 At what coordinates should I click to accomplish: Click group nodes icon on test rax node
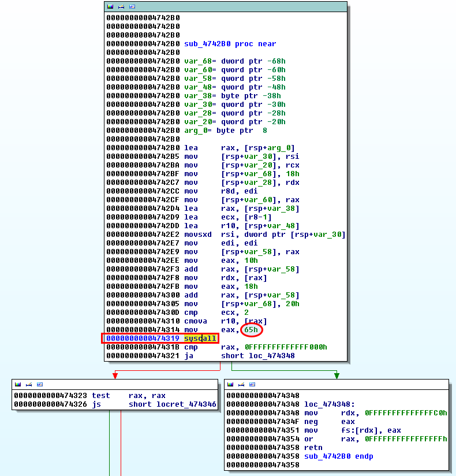tap(39, 384)
